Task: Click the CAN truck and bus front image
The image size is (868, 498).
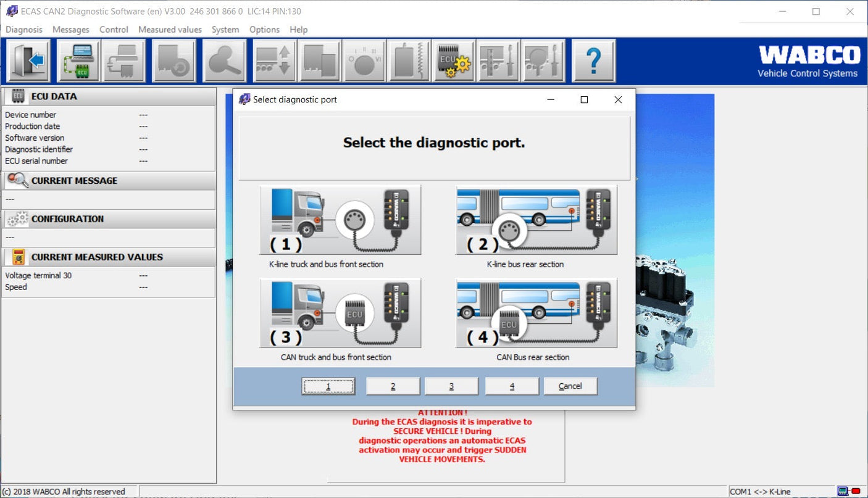Action: [x=340, y=312]
